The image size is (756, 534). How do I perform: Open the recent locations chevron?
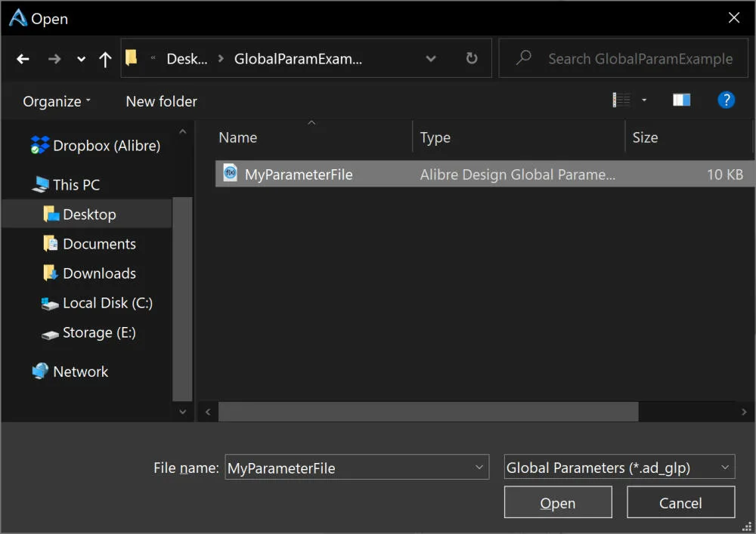click(x=81, y=59)
